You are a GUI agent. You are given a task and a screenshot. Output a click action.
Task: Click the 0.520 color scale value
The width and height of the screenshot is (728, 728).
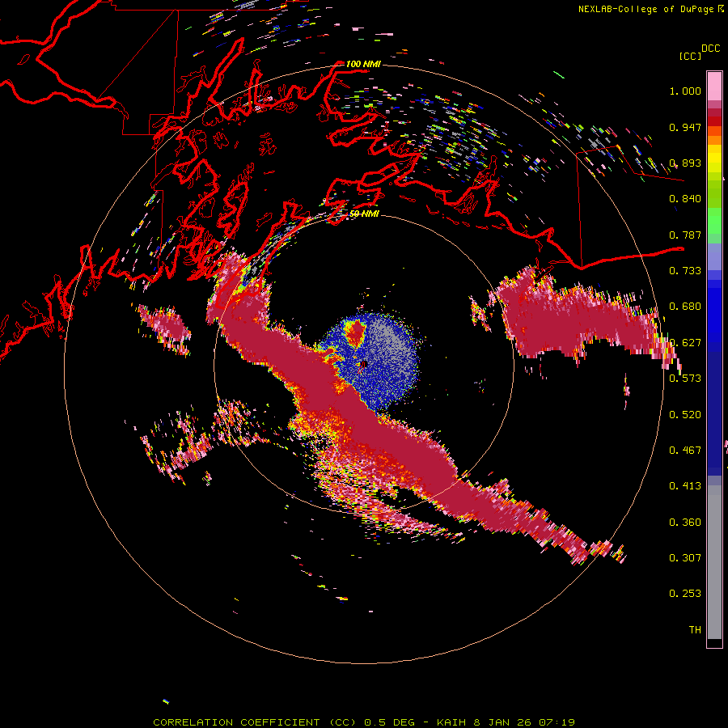685,415
